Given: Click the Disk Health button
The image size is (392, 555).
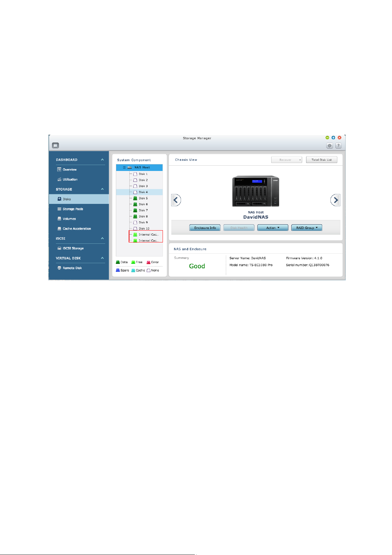Looking at the screenshot, I should point(239,228).
